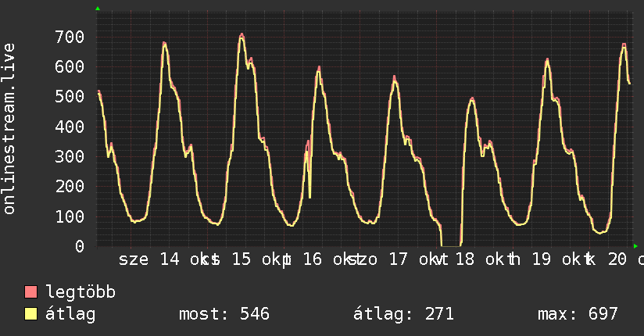
Task: Select the legtöbb legend label
Action: [80, 292]
